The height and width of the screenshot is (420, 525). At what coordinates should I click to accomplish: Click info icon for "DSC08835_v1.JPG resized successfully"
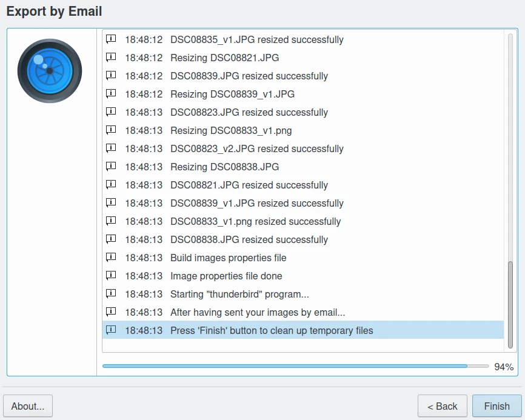(x=111, y=39)
